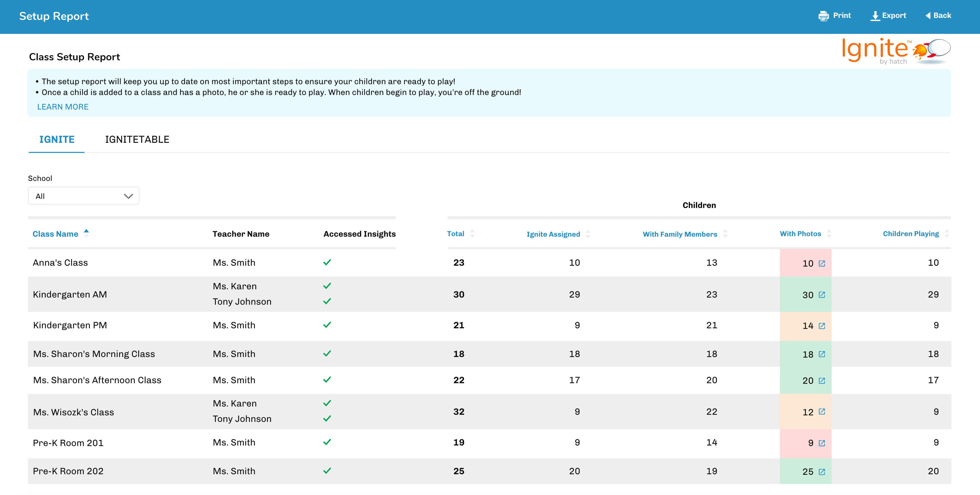The width and height of the screenshot is (980, 495).
Task: Click the Print printer icon
Action: (823, 16)
